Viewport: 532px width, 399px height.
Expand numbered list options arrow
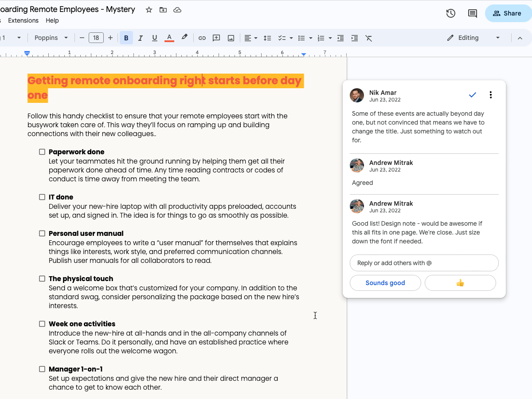[x=330, y=38]
